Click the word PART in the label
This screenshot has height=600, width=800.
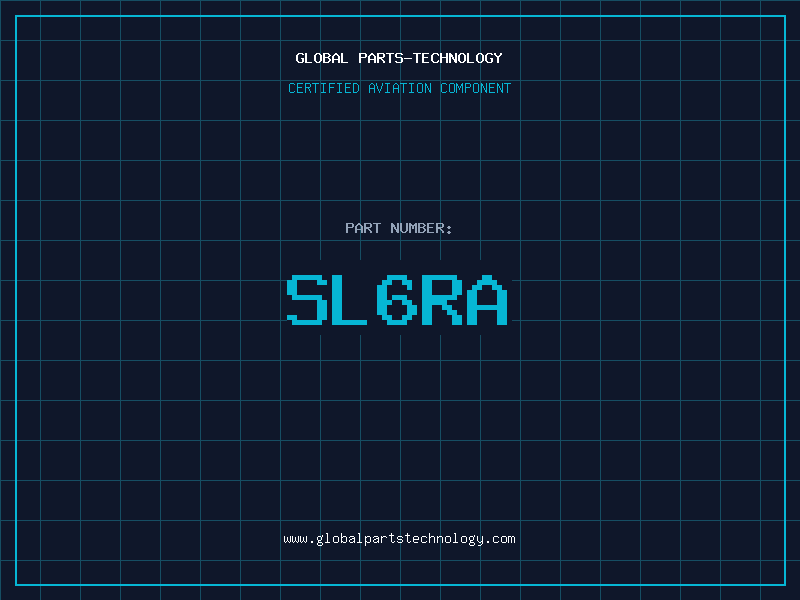click(363, 228)
